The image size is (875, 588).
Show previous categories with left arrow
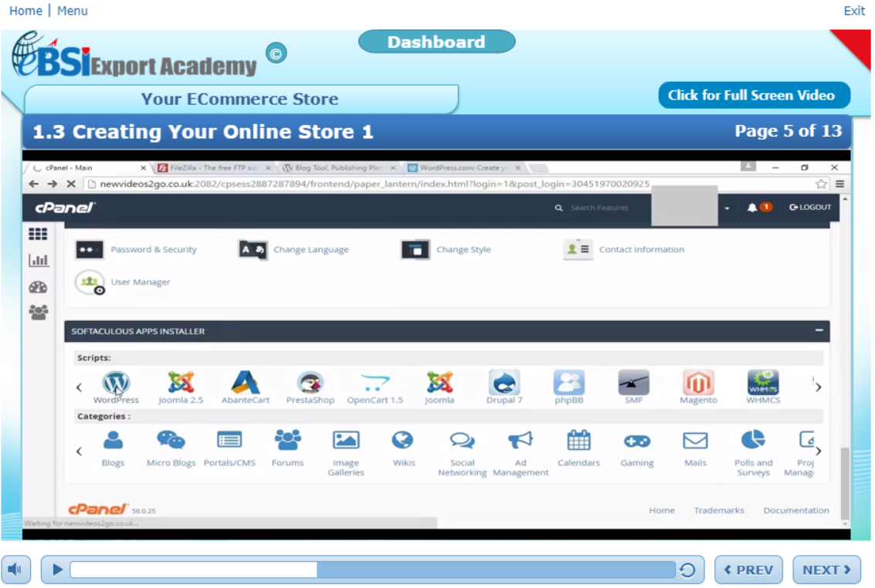[79, 451]
